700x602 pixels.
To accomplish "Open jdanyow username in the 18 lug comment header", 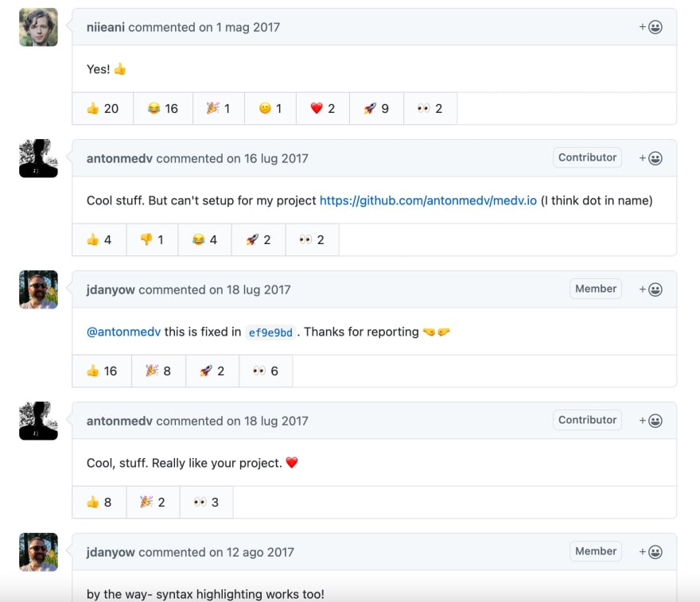I will coord(111,289).
